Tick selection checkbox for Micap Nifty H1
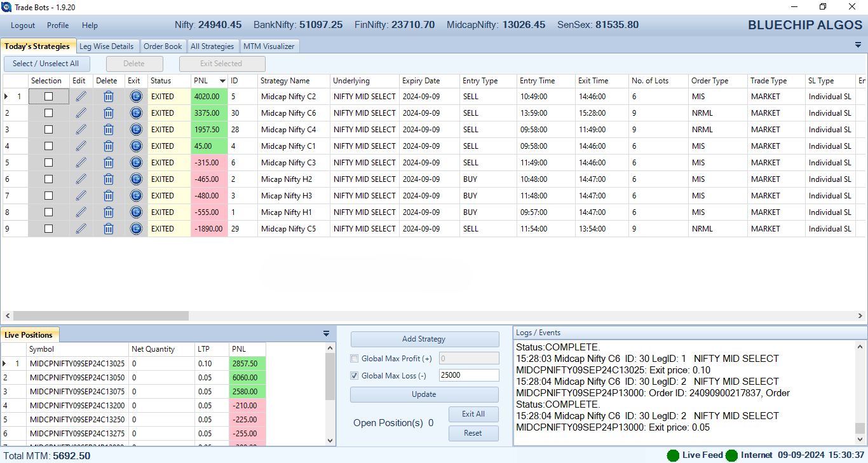 (49, 212)
